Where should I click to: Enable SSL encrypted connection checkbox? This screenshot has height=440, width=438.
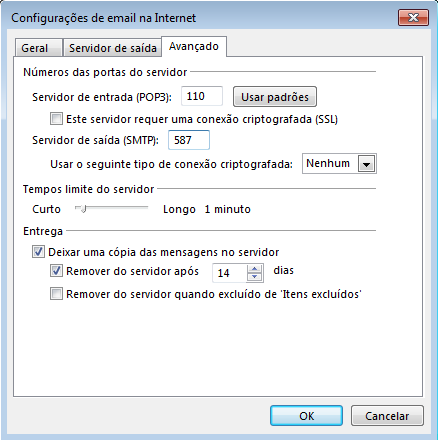(x=56, y=119)
